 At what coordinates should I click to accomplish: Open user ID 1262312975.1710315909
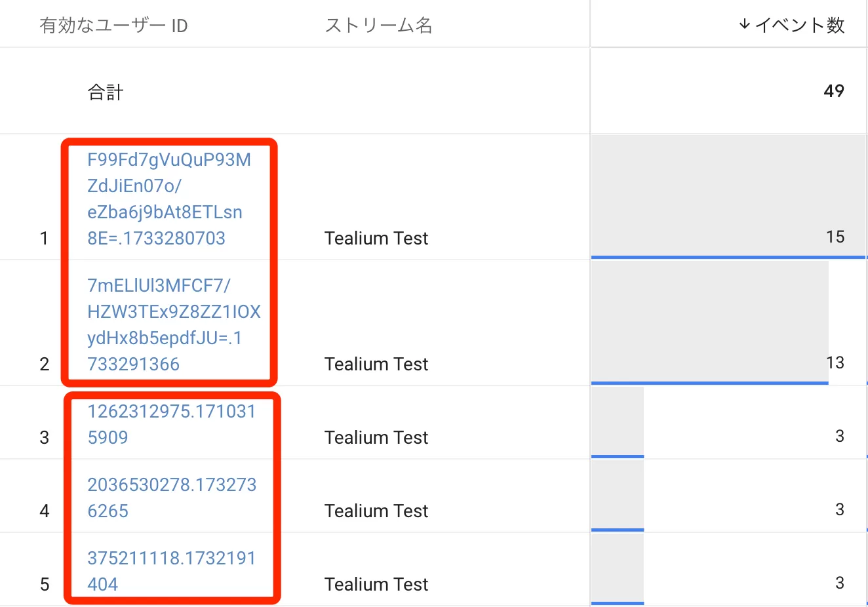[x=171, y=424]
